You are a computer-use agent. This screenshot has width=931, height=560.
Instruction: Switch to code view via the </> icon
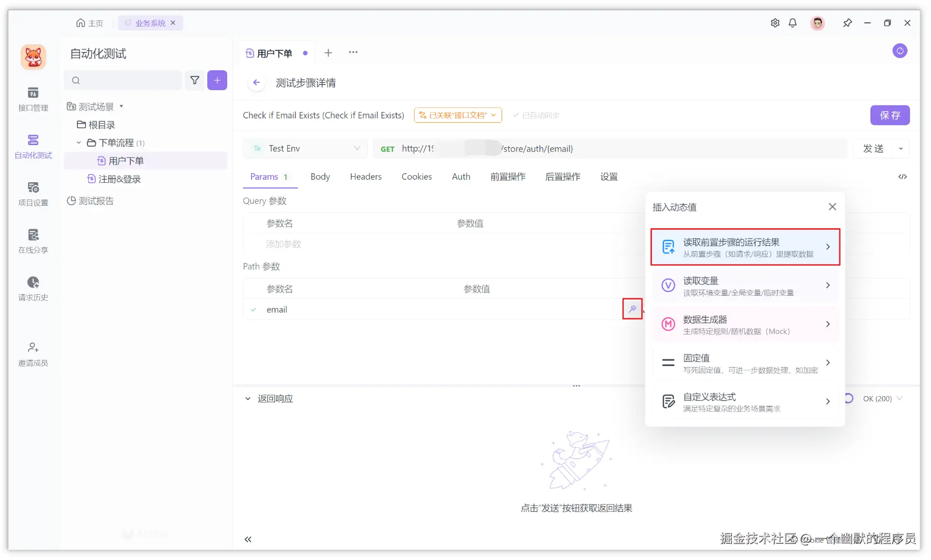(902, 177)
